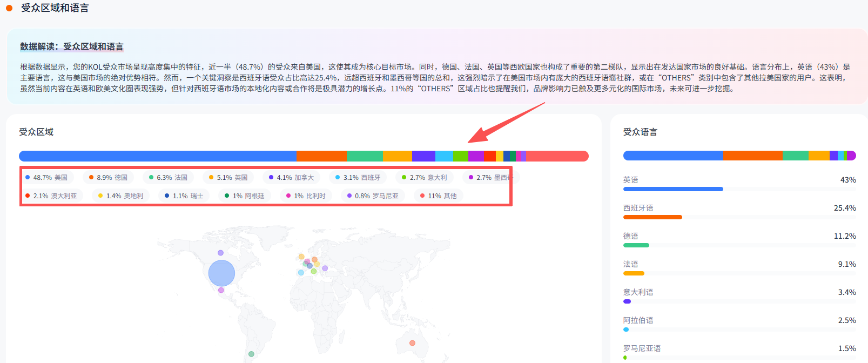
Task: Click the 阿拉伯语 language row label
Action: (x=638, y=320)
